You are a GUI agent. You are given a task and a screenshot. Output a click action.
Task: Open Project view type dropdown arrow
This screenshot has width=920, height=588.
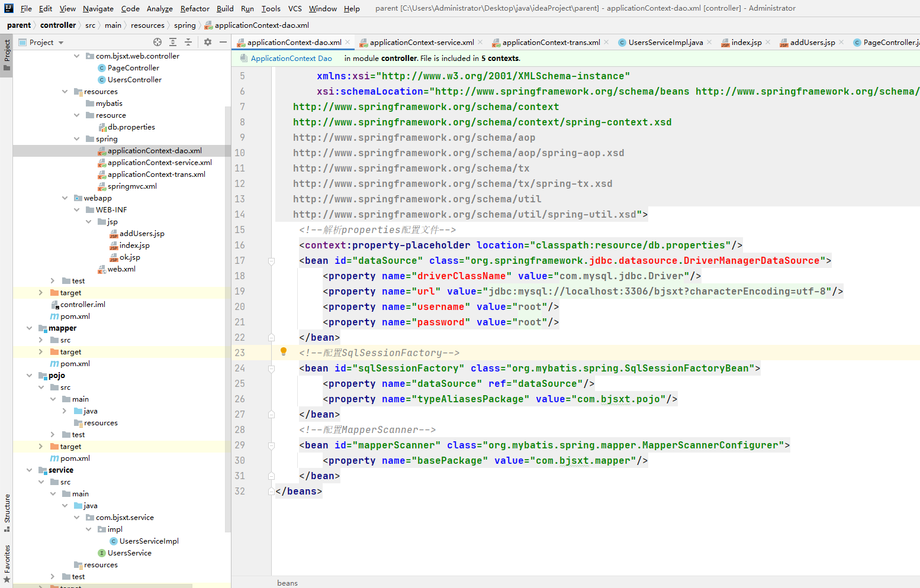pos(61,43)
